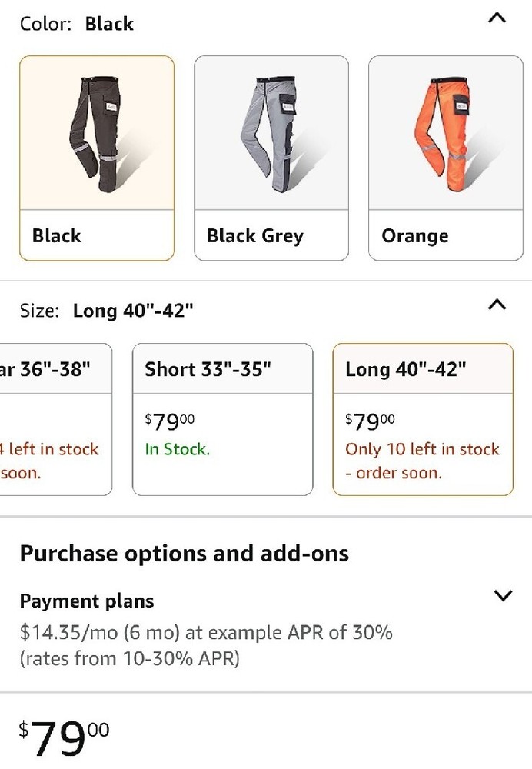This screenshot has height=769, width=532.
Task: Select the Short 33"-35" size
Action: 223,419
